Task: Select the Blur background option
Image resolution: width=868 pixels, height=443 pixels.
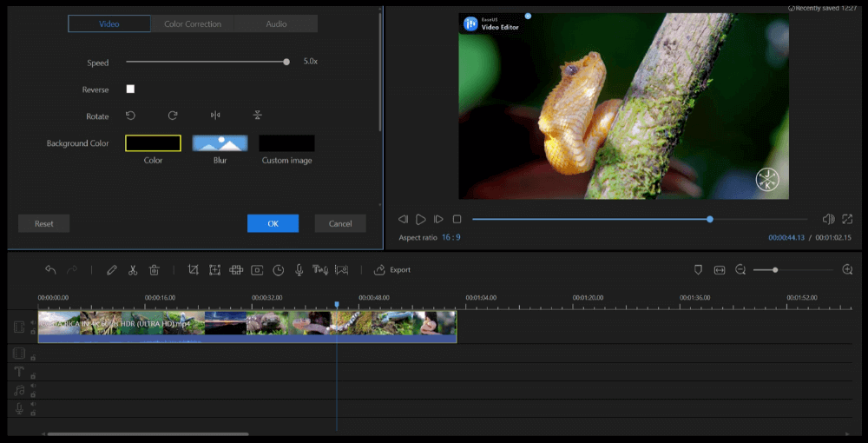Action: pyautogui.click(x=220, y=143)
